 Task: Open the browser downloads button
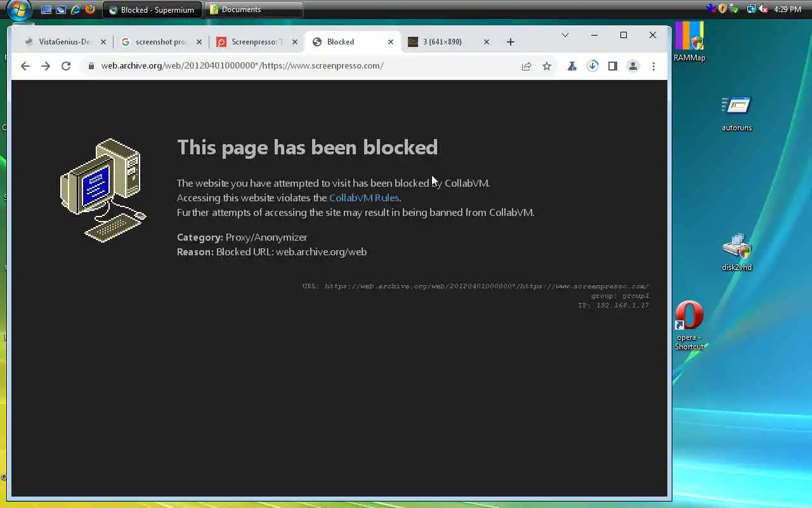pos(593,66)
